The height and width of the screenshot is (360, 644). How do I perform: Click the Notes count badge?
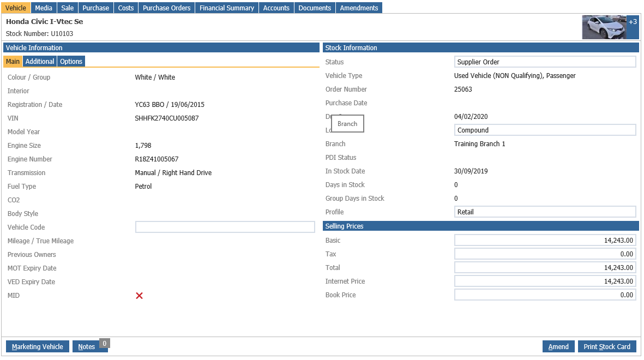pos(105,344)
